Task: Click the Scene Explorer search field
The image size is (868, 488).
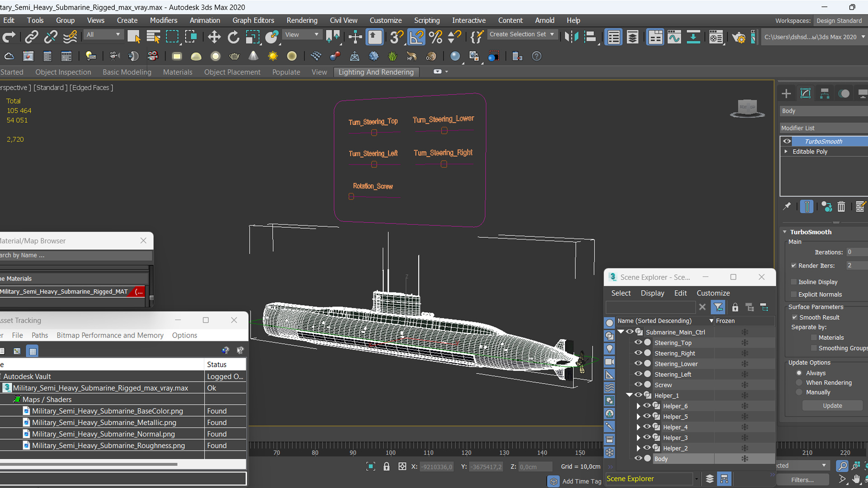Action: pos(650,307)
